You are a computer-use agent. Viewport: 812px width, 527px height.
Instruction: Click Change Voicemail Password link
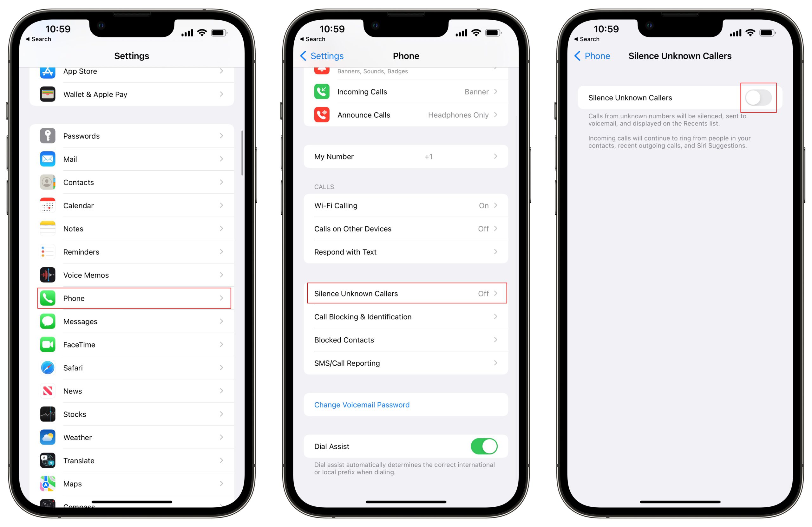[x=362, y=405]
